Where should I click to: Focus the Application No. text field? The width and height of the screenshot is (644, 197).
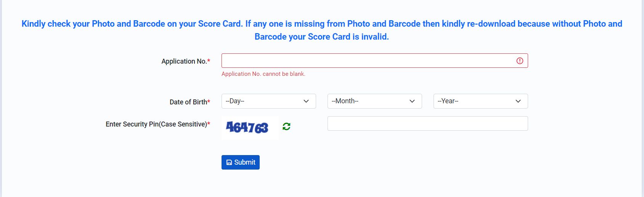pyautogui.click(x=375, y=61)
